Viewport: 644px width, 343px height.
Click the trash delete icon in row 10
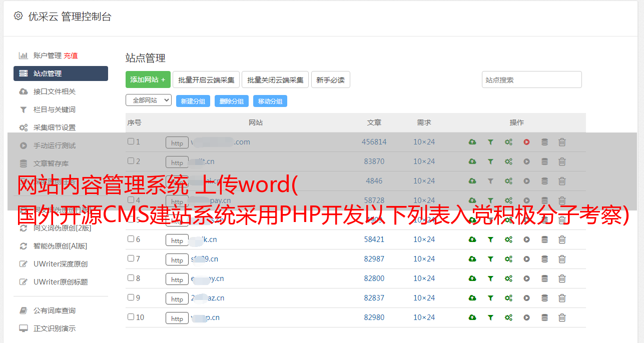[x=562, y=317]
